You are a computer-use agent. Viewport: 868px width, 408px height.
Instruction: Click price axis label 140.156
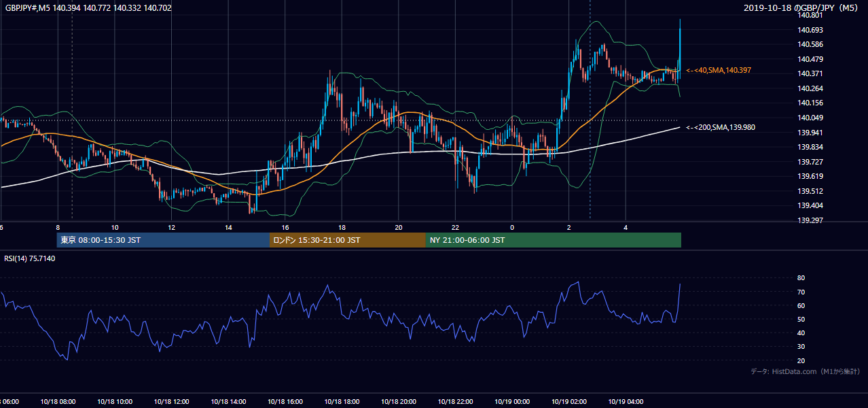point(811,103)
